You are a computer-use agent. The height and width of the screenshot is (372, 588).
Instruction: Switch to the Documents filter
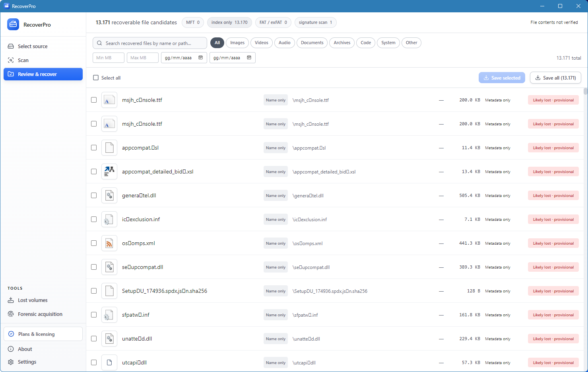coord(312,43)
